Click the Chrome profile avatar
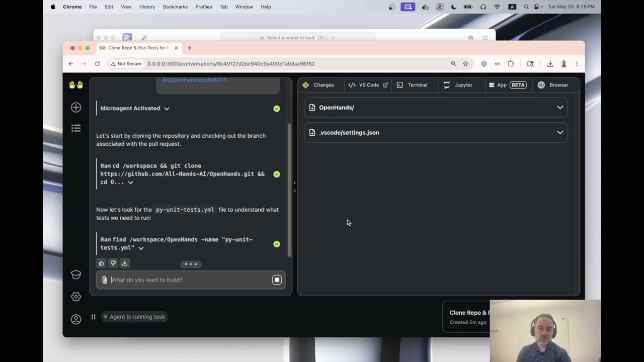 click(563, 64)
